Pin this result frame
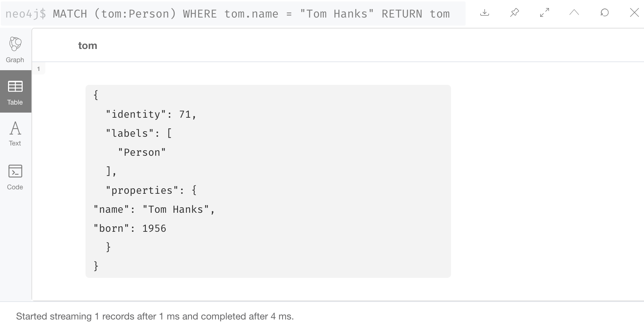644x329 pixels. click(515, 13)
